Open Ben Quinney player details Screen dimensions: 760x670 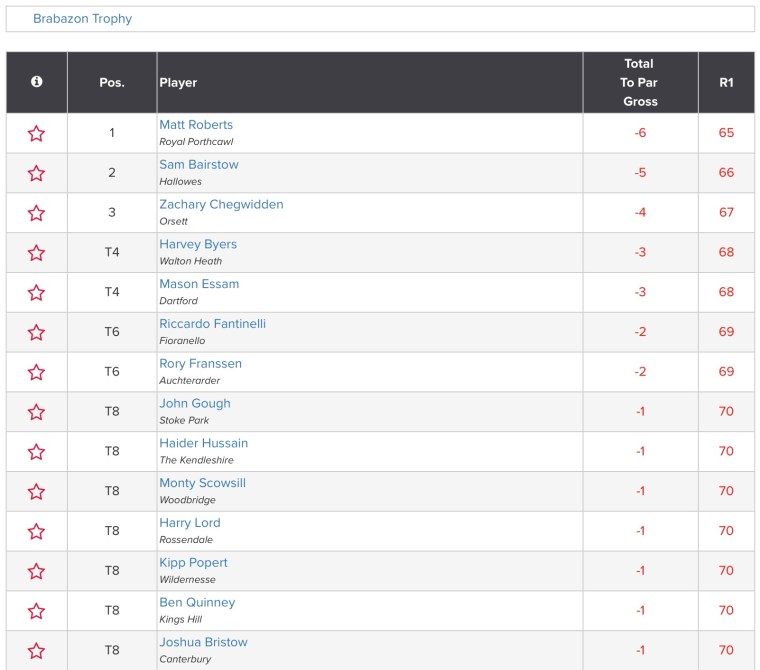pos(197,603)
